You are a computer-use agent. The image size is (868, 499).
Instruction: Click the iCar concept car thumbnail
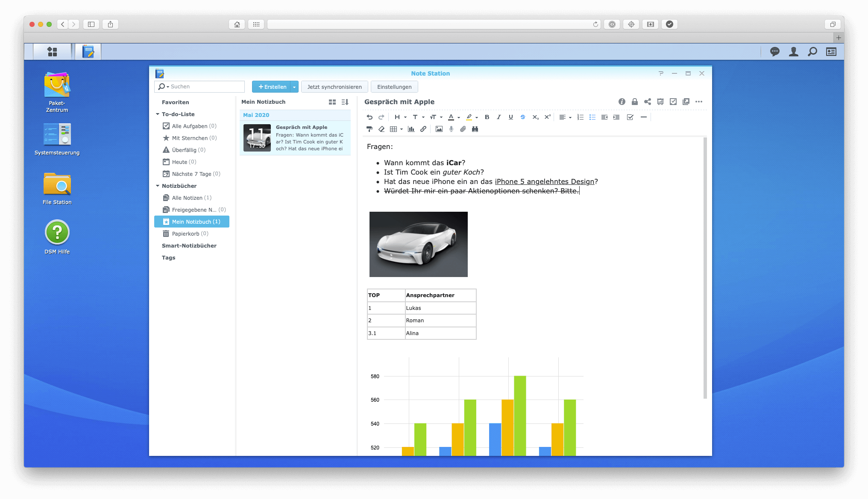pyautogui.click(x=417, y=244)
